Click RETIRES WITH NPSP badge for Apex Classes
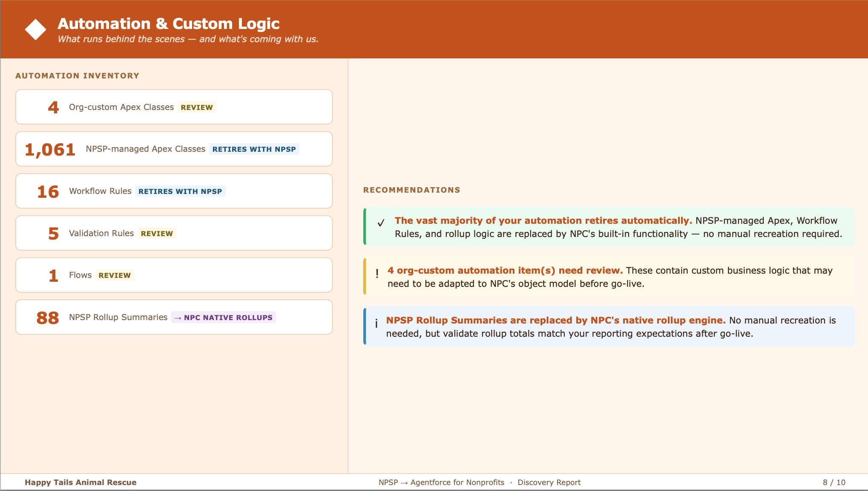The image size is (868, 491). point(254,149)
